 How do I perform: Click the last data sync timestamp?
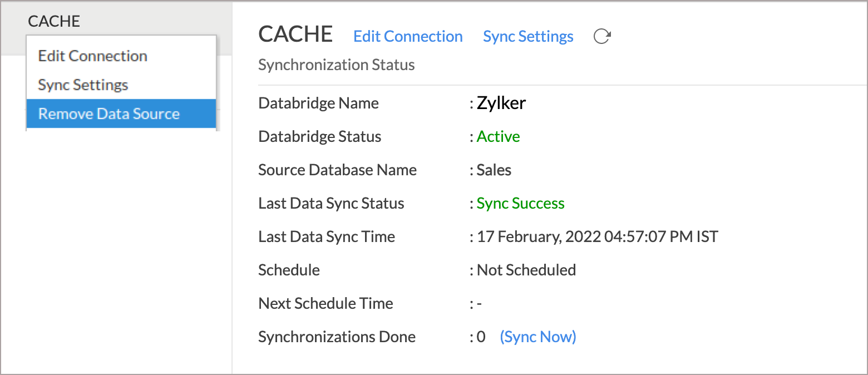598,237
